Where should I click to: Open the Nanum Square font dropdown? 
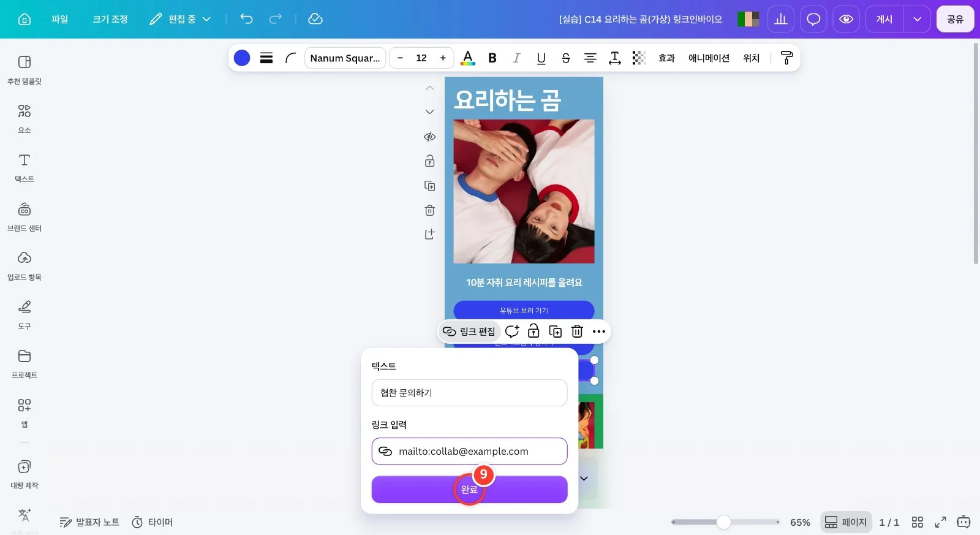pos(345,58)
